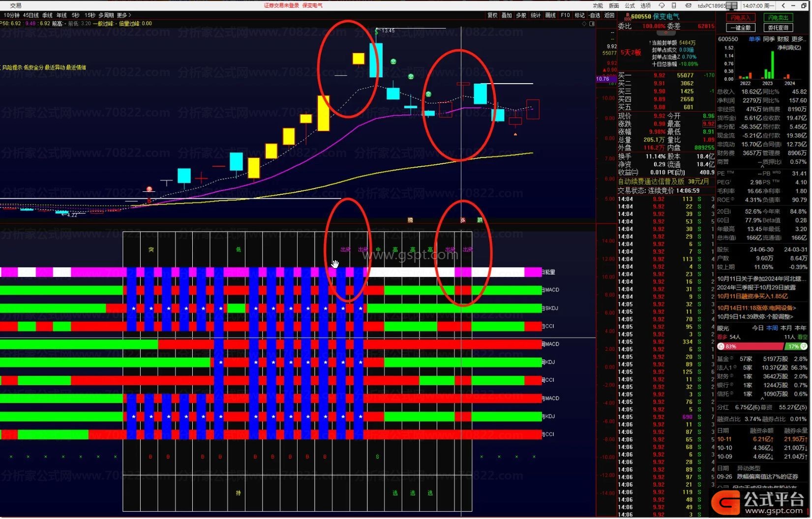The image size is (812, 519).
Task: Click the 自动续费通达信普及版 promo link
Action: (x=663, y=182)
